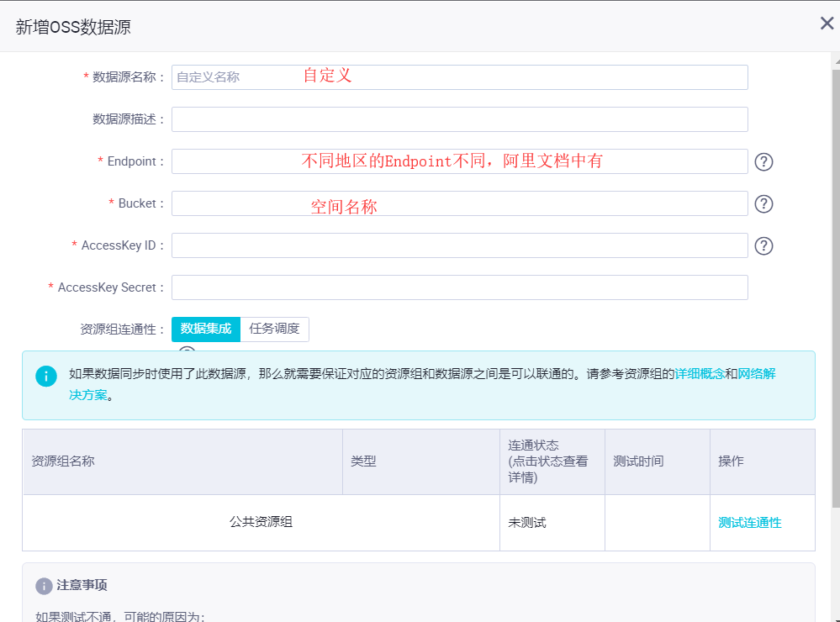Open the AccessKey ID help icon
This screenshot has width=840, height=622.
763,245
